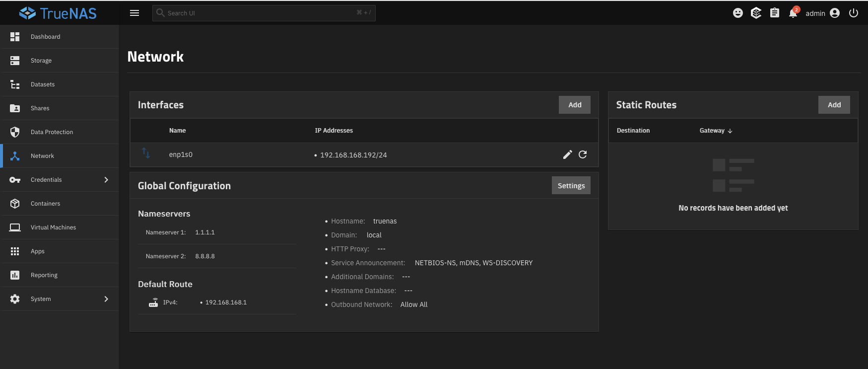Navigate to Virtual Machines

click(53, 227)
